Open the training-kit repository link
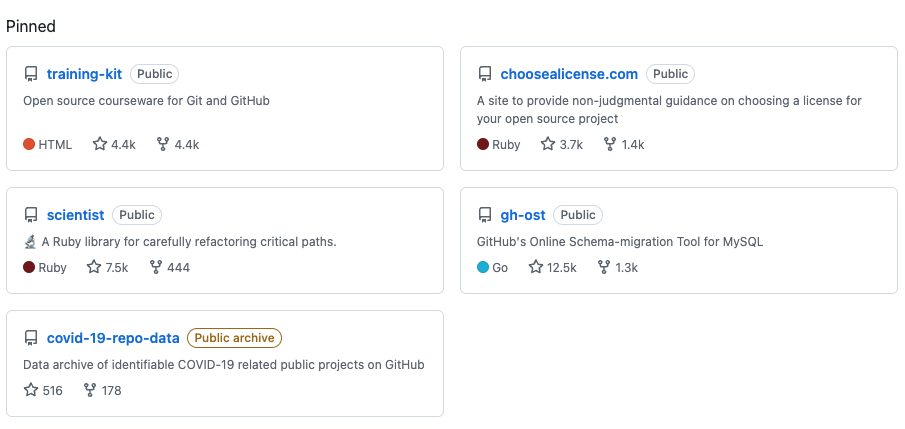 pyautogui.click(x=84, y=74)
